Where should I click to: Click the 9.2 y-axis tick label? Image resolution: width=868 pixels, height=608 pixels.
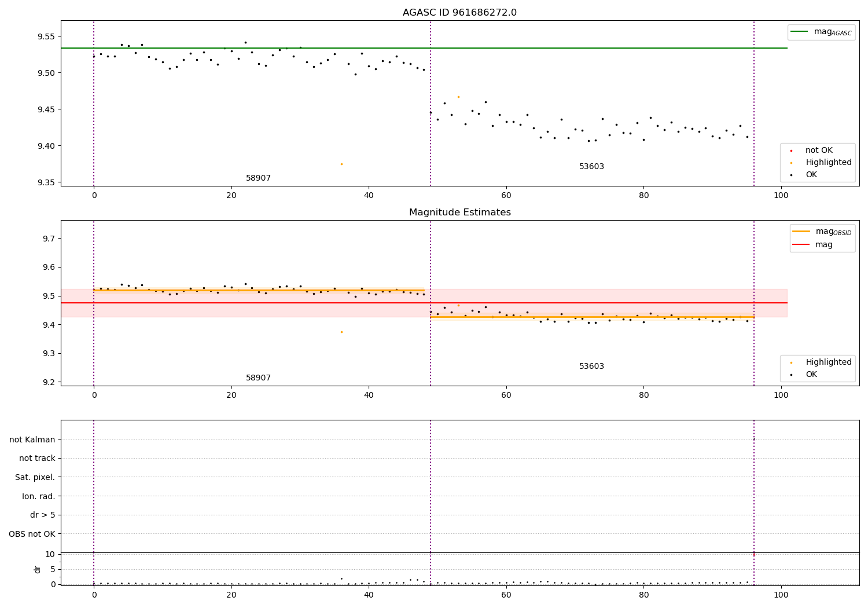[x=48, y=382]
